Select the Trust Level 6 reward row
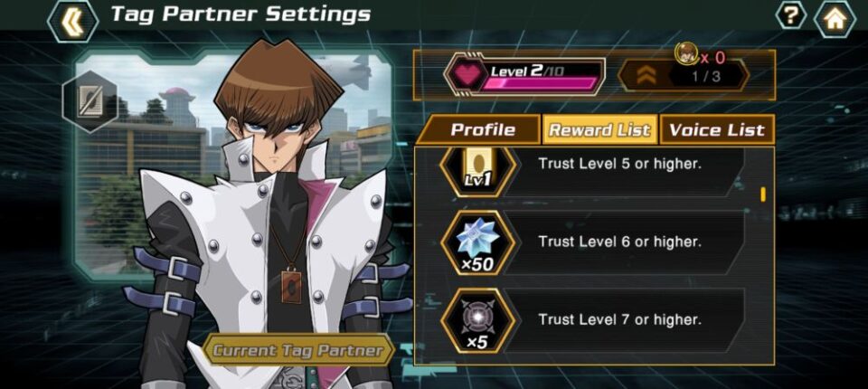The image size is (868, 389). tap(592, 242)
